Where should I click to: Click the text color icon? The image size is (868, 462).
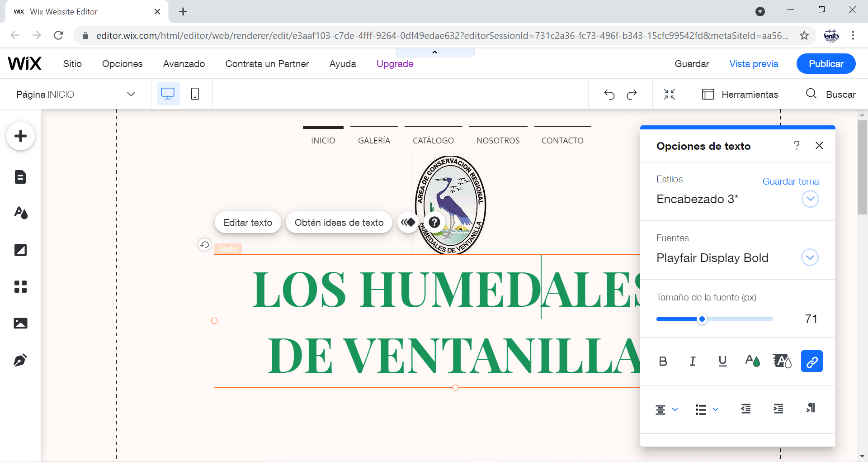click(752, 361)
